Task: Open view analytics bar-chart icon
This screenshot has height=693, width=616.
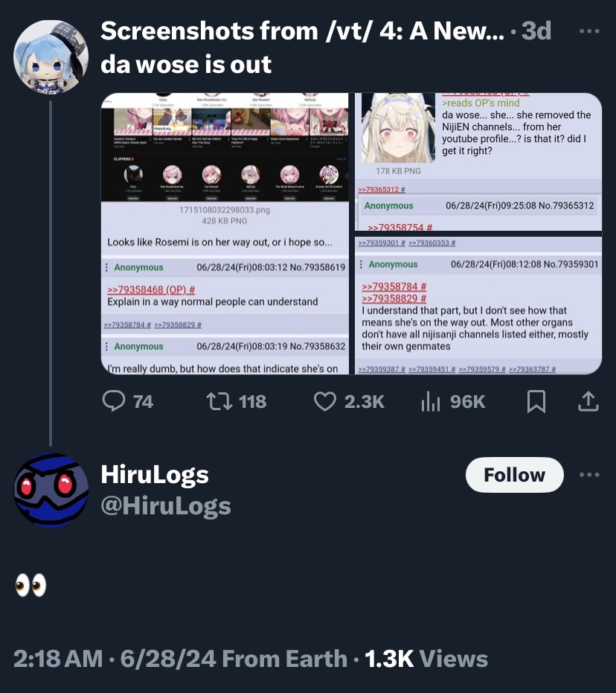Action: click(431, 401)
